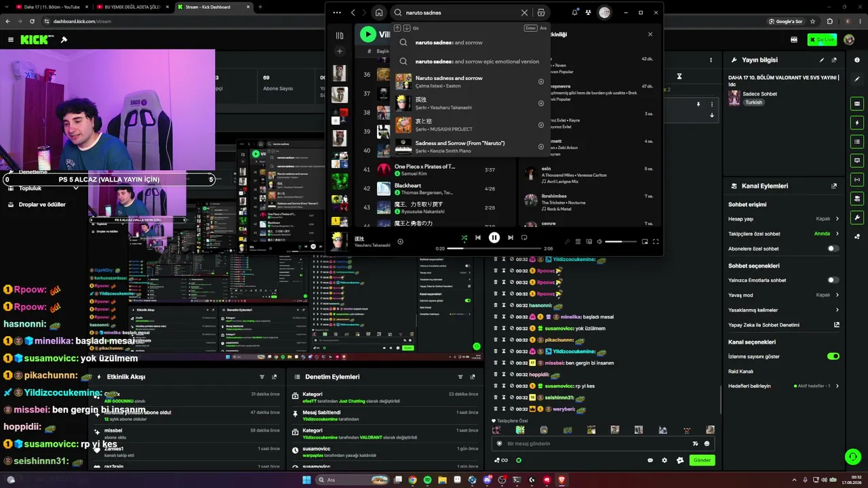Add the Yasuharu Takanashi song result to library
Image resolution: width=868 pixels, height=488 pixels.
coord(541,104)
